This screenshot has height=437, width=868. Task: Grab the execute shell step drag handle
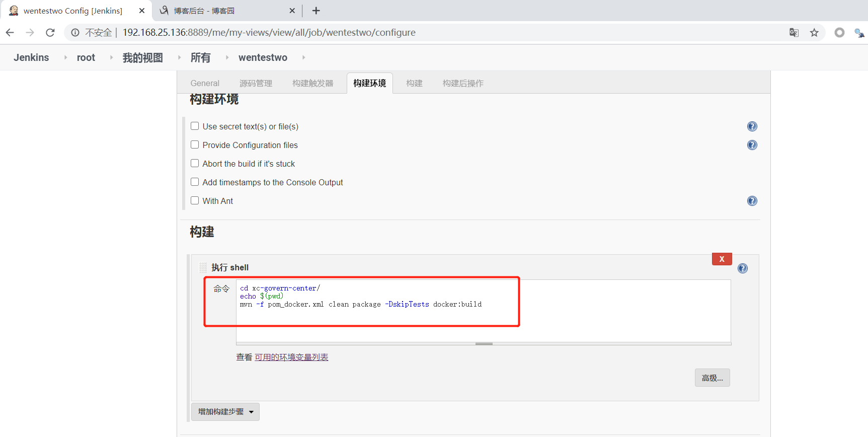tap(203, 267)
